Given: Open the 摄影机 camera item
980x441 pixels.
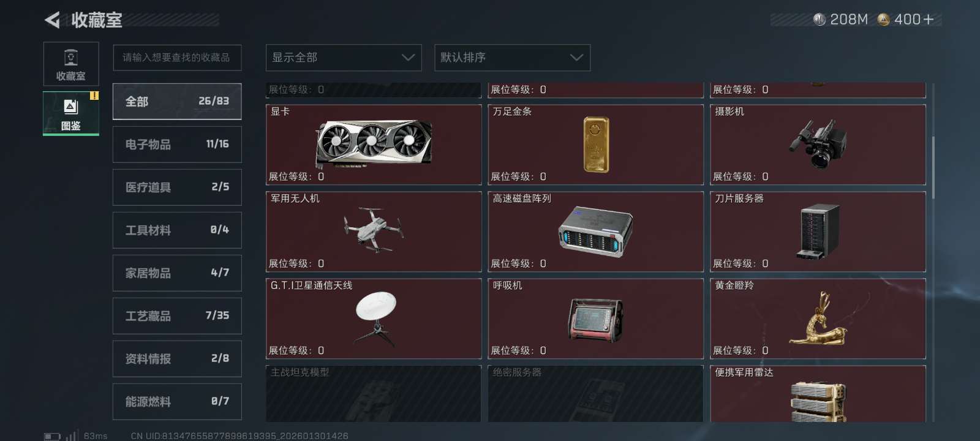Looking at the screenshot, I should pyautogui.click(x=818, y=145).
